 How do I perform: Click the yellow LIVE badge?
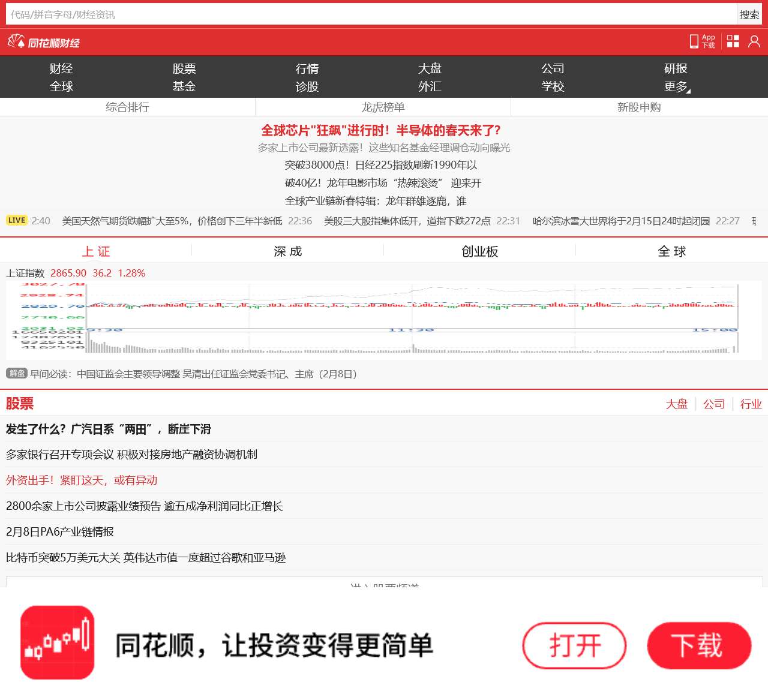pos(17,220)
